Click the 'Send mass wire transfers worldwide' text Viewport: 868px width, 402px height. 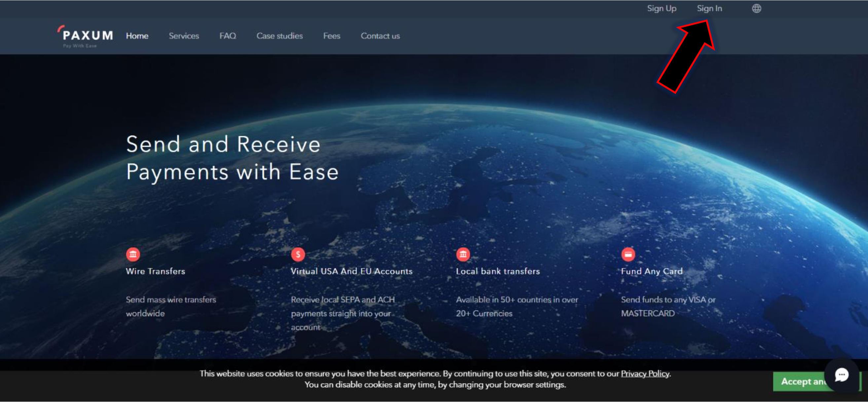[171, 306]
